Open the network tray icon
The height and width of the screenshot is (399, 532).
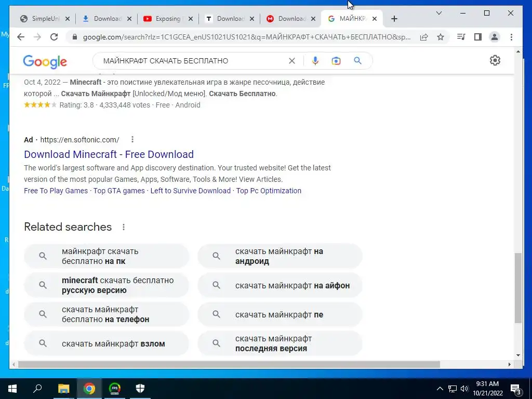pyautogui.click(x=453, y=389)
